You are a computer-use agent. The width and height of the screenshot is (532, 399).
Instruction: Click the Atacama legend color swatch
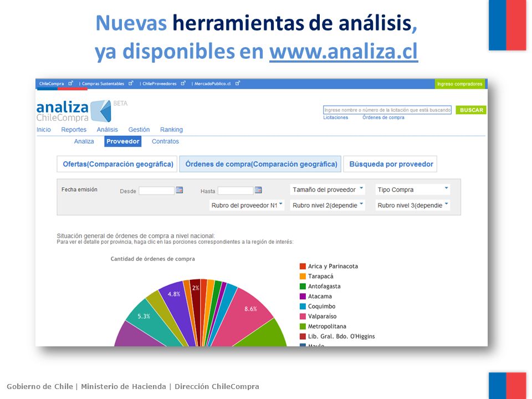click(303, 296)
